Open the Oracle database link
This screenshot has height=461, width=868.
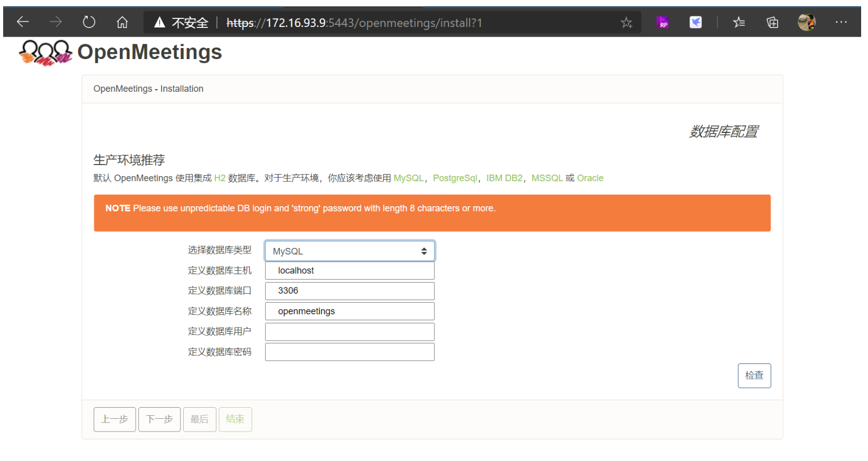[590, 178]
